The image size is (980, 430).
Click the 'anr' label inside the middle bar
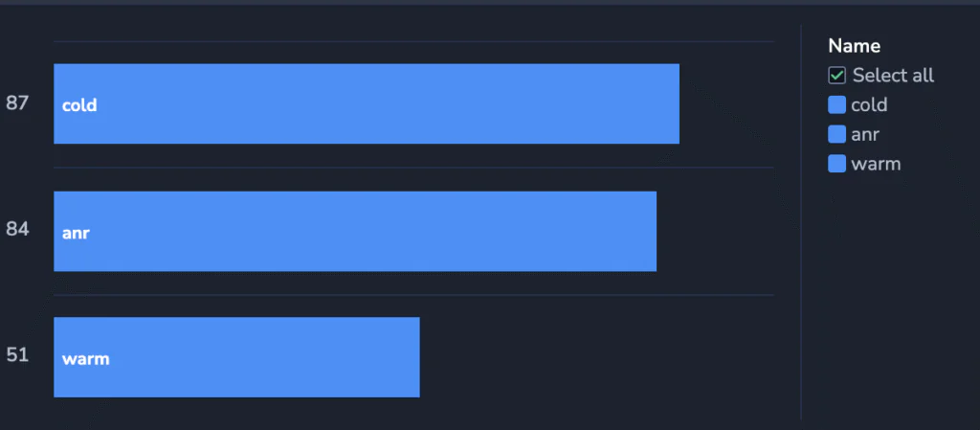[76, 234]
